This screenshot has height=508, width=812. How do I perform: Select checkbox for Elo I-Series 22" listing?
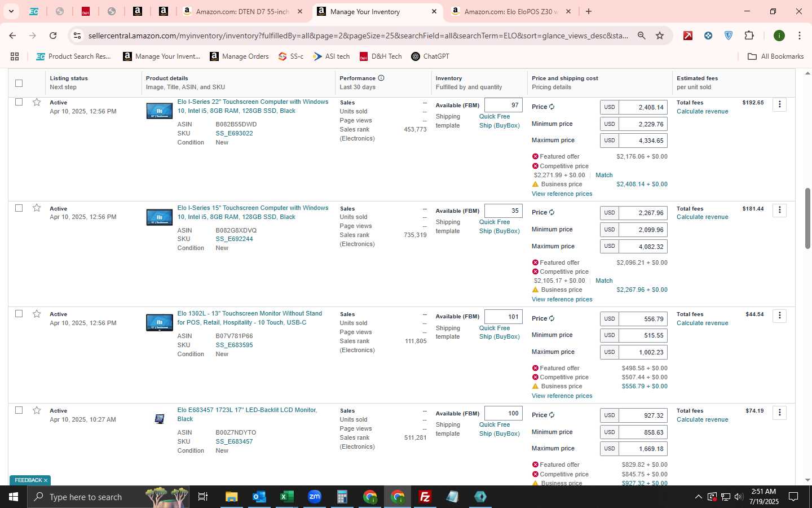pyautogui.click(x=19, y=102)
